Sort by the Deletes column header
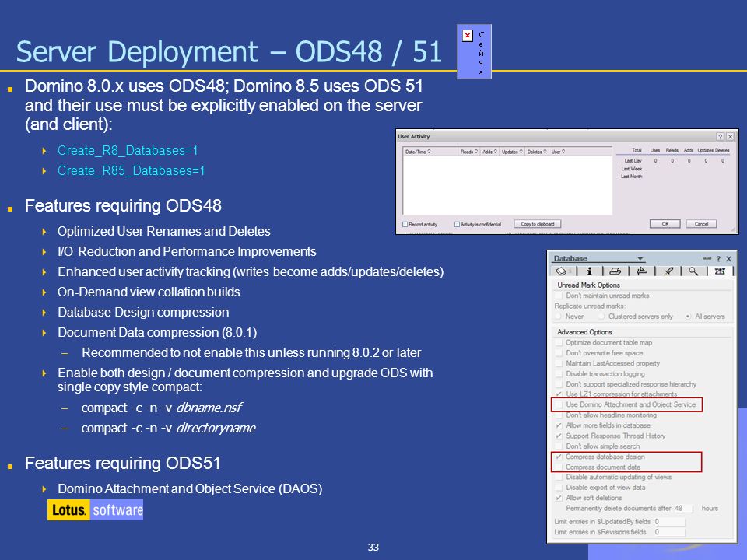Viewport: 747px width, 560px height. pos(537,152)
